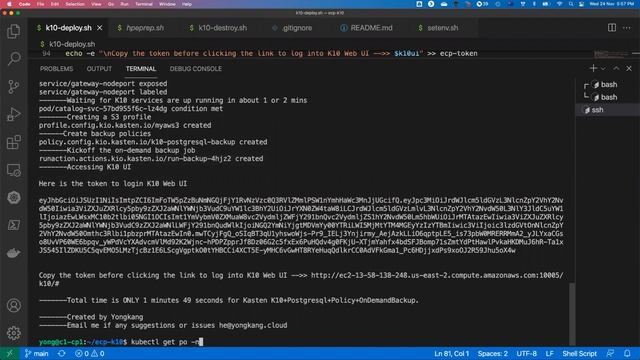Click the email he@yongkang.cloud in terminal
This screenshot has width=640, height=360.
253,325
